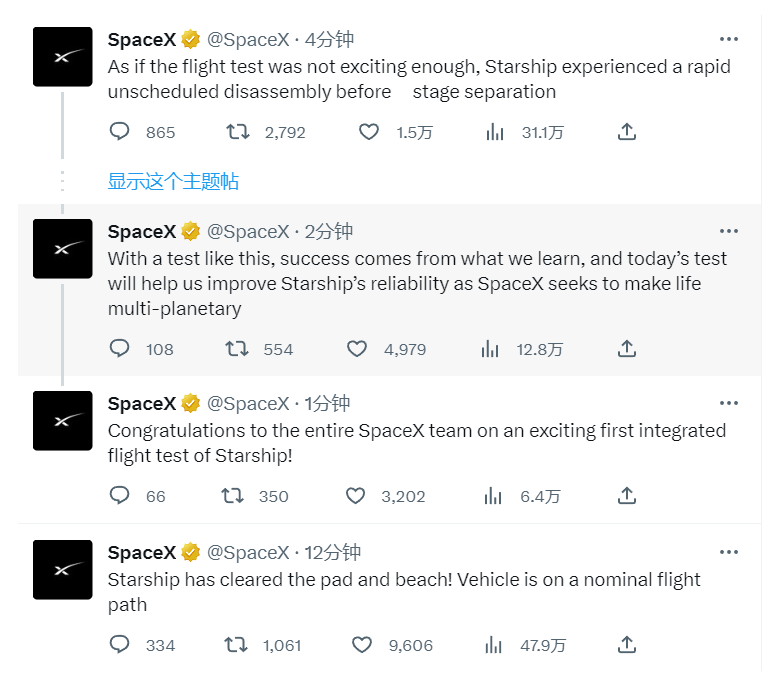The height and width of the screenshot is (681, 770).
Task: Open the @SpaceX handle on the 12分钟 tweet
Action: coord(248,552)
